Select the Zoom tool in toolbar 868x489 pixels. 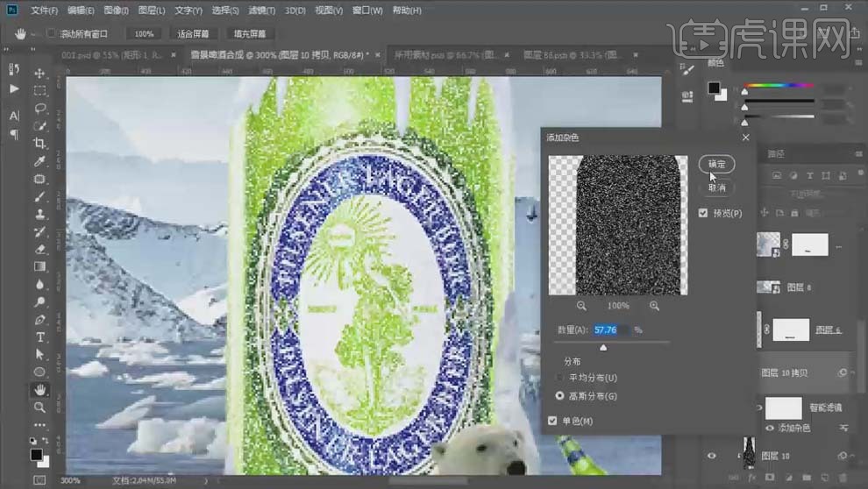coord(40,407)
